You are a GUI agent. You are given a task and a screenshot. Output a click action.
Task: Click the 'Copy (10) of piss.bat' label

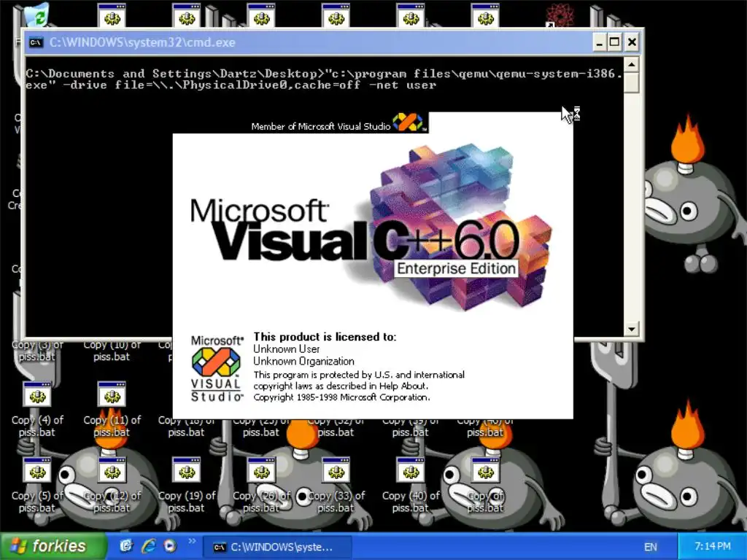click(x=112, y=351)
